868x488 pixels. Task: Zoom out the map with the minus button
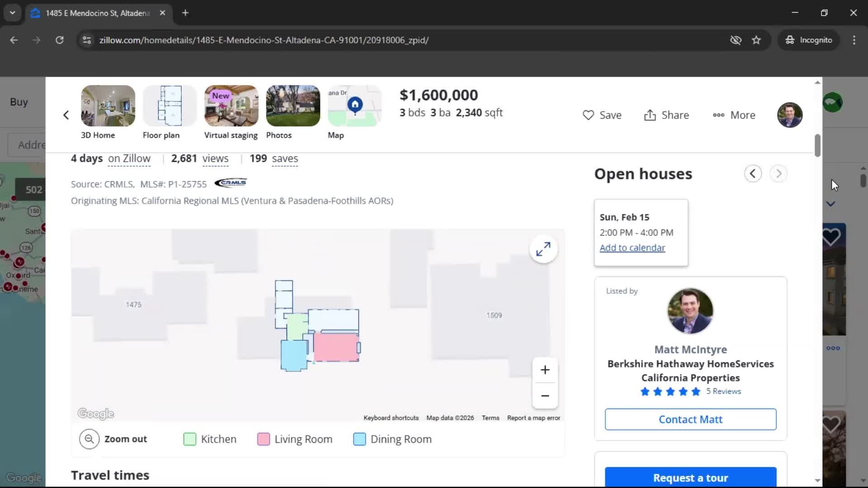pyautogui.click(x=545, y=395)
